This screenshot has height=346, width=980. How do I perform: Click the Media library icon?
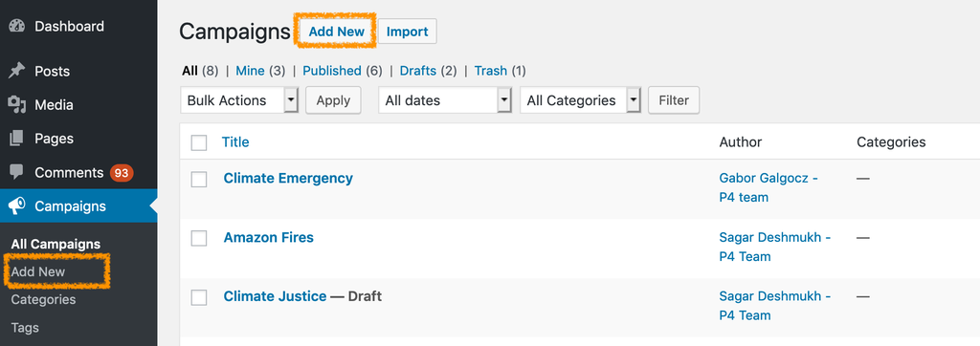click(x=17, y=105)
